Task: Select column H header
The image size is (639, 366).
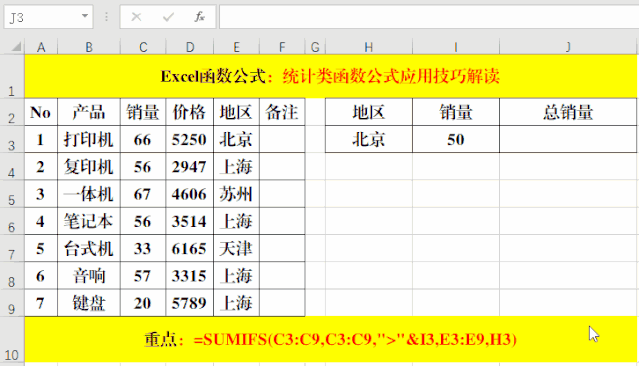Action: click(369, 47)
